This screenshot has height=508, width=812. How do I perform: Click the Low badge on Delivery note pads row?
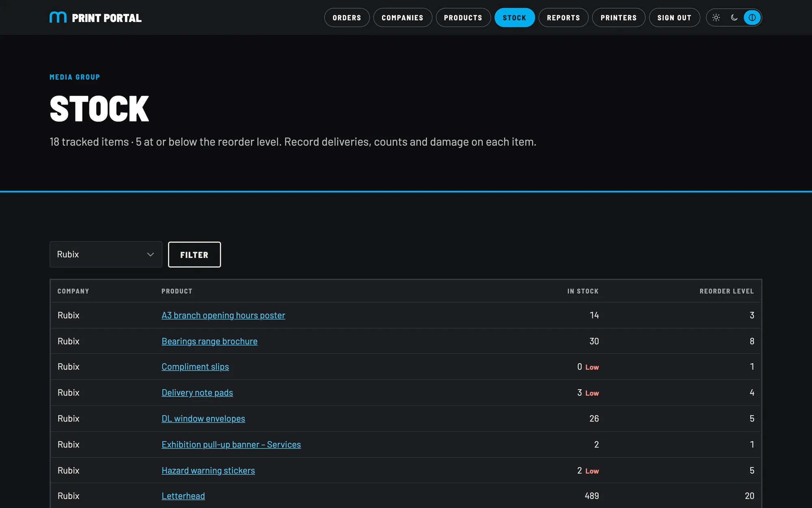[592, 393]
